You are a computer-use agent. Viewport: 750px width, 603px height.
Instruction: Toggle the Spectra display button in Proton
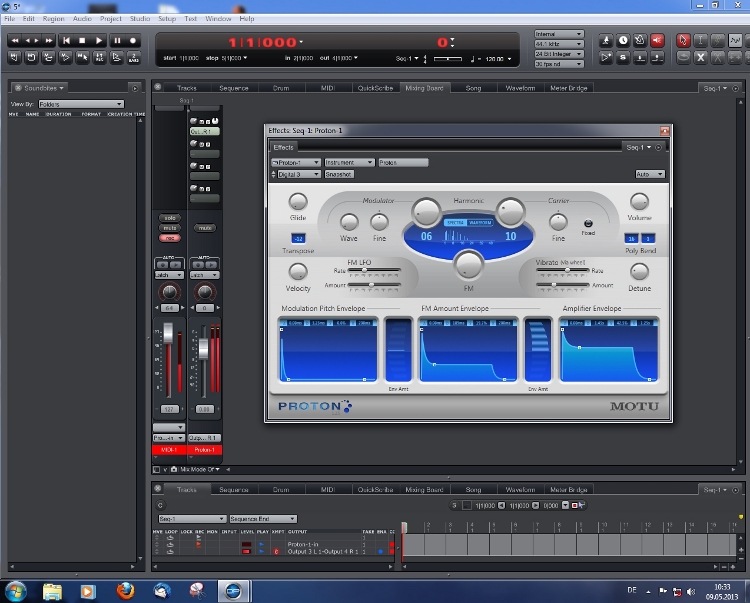(455, 223)
